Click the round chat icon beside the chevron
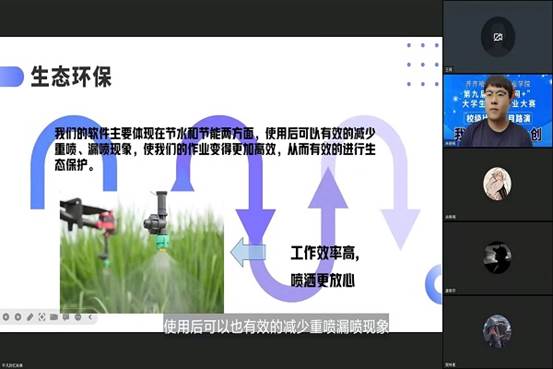The width and height of the screenshot is (553, 369). [x=78, y=317]
